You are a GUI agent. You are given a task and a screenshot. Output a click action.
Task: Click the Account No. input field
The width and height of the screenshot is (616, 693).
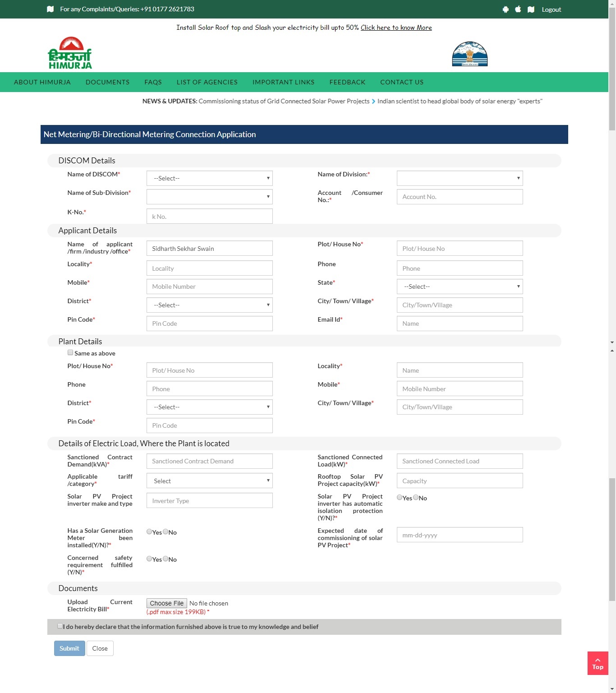pos(460,197)
